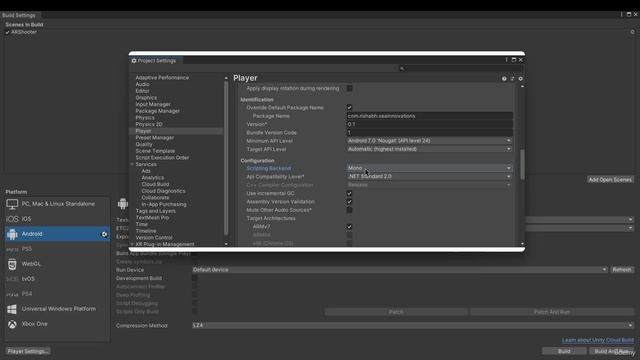Screen dimensions: 640x360
Task: Select Tags and Layers category
Action: point(156,211)
